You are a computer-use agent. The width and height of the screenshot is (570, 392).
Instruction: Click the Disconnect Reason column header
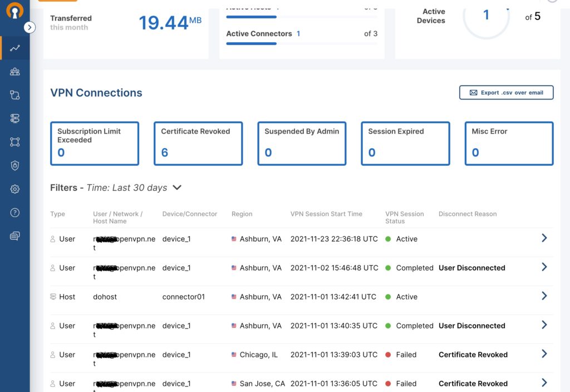click(x=468, y=214)
